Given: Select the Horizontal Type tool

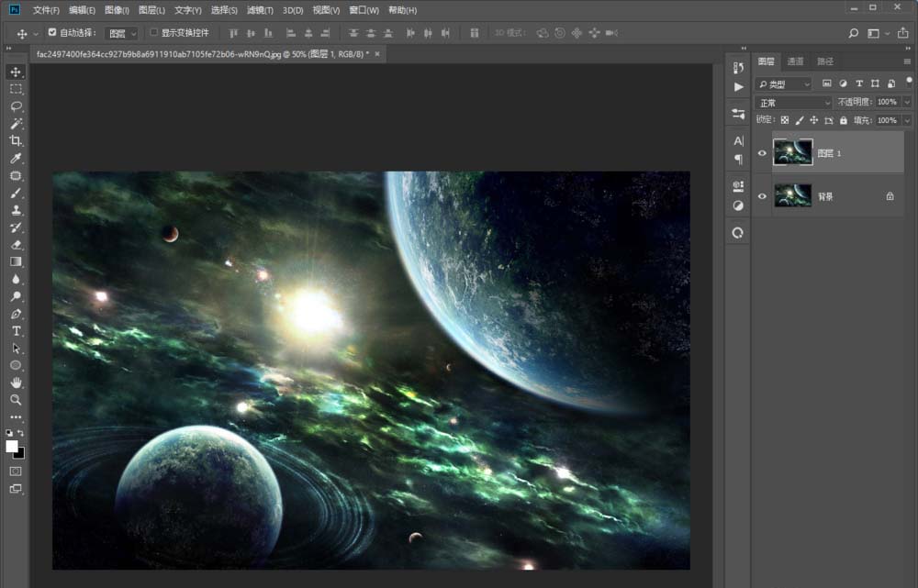Looking at the screenshot, I should pyautogui.click(x=15, y=331).
